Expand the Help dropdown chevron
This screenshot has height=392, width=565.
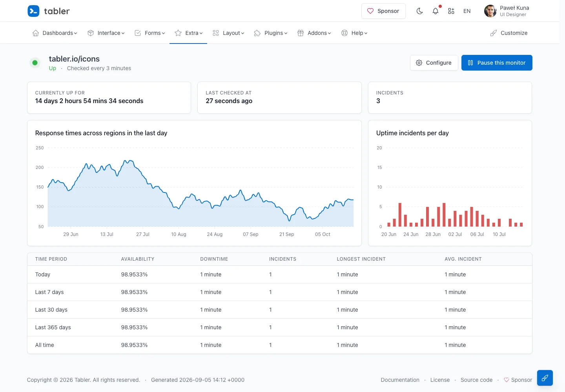click(366, 33)
